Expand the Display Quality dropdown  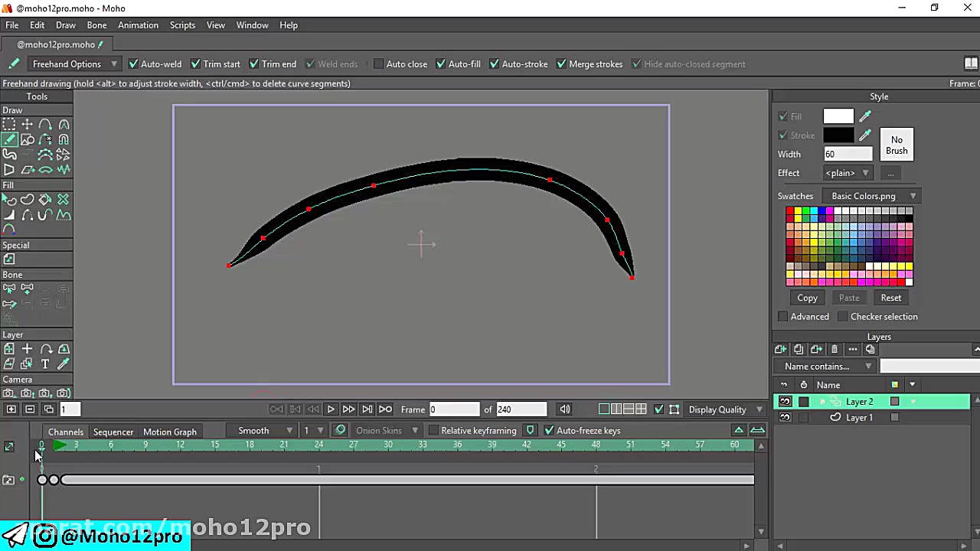pyautogui.click(x=724, y=409)
